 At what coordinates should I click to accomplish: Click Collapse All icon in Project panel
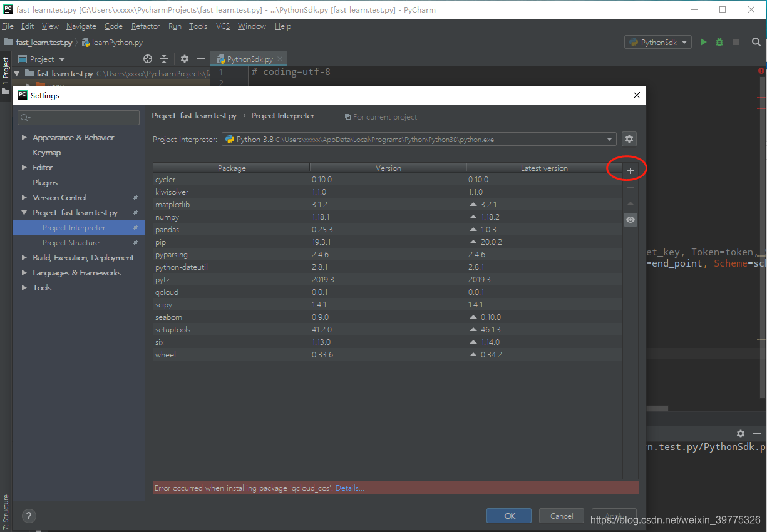[163, 59]
